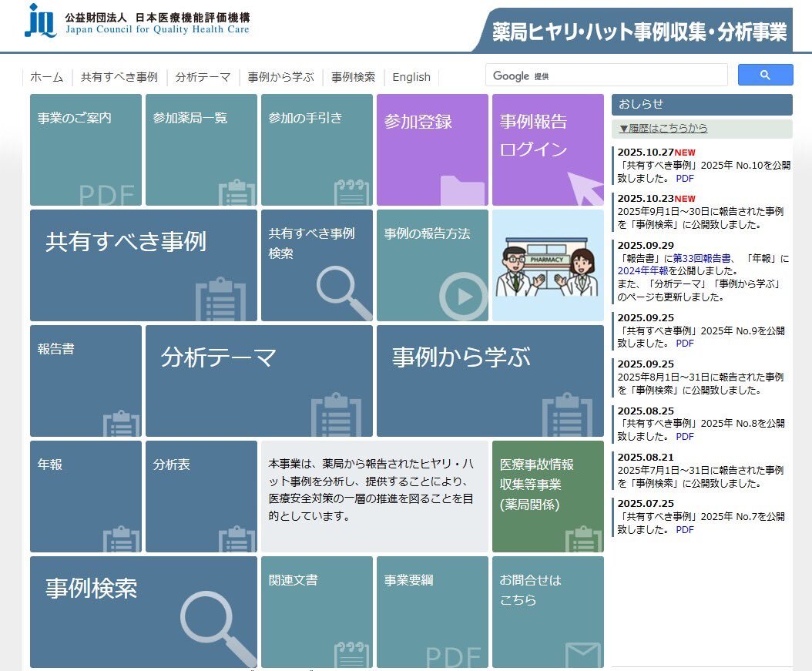Image resolution: width=812 pixels, height=671 pixels.
Task: Open PDF link for 2025.10.27 notice
Action: (x=685, y=178)
